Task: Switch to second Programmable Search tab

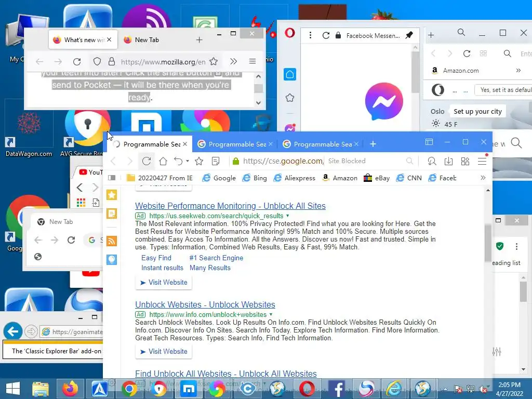Action: (234, 144)
